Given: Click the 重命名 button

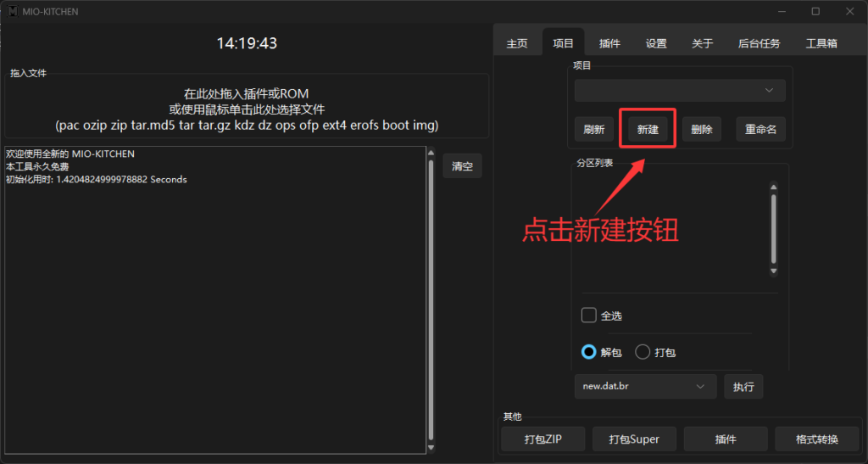Looking at the screenshot, I should 760,130.
